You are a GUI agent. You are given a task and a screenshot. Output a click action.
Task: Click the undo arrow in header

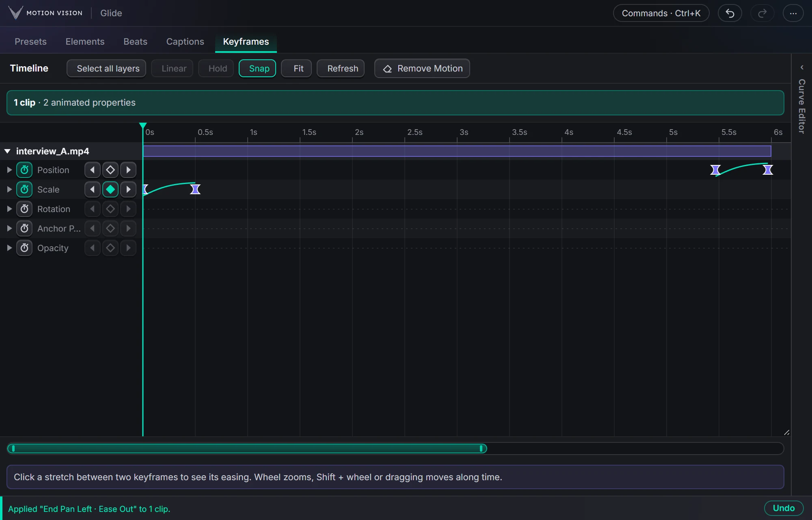730,13
